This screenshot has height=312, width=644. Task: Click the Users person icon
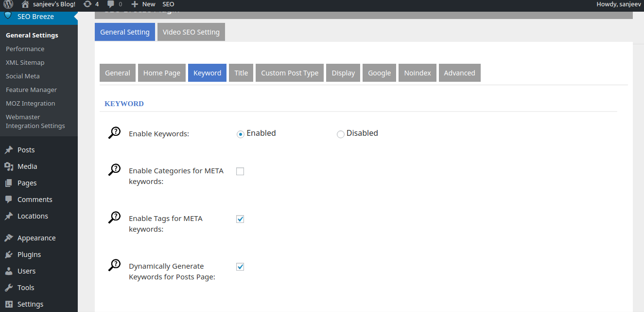click(x=8, y=271)
